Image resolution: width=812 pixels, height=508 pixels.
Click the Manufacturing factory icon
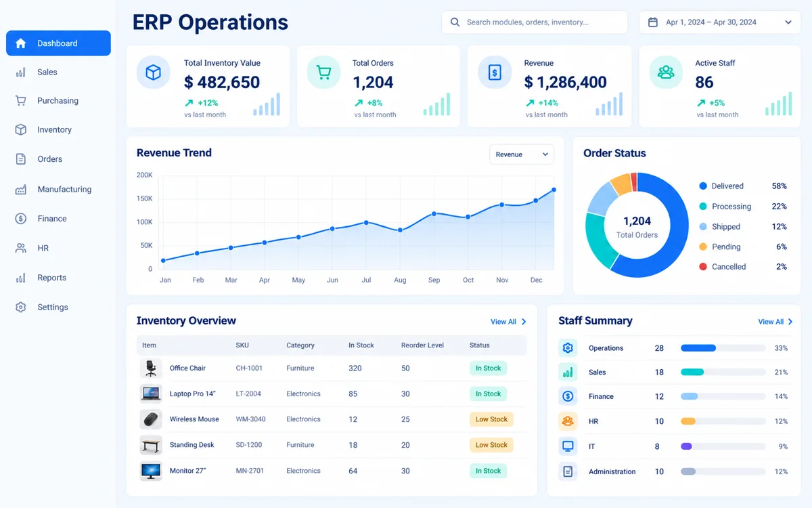21,190
